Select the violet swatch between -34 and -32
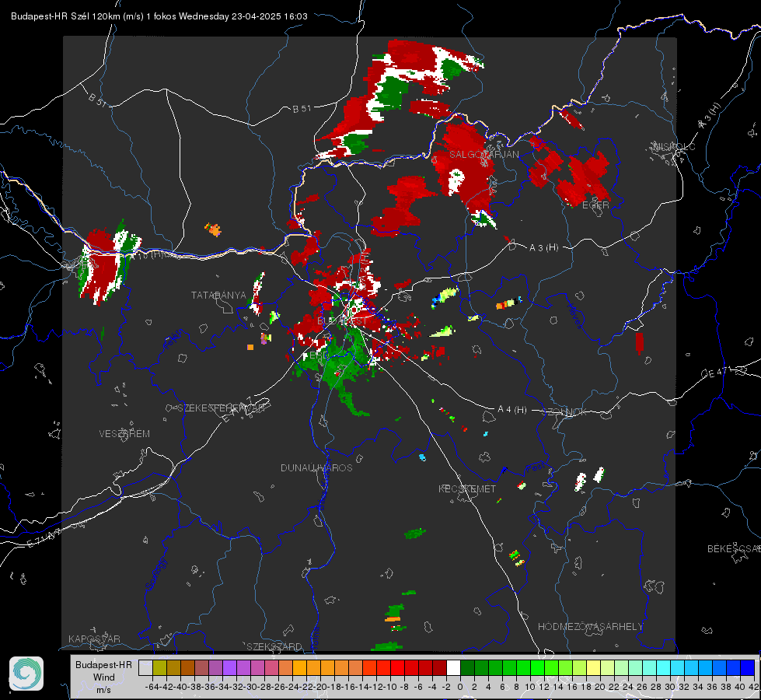 click(x=229, y=667)
